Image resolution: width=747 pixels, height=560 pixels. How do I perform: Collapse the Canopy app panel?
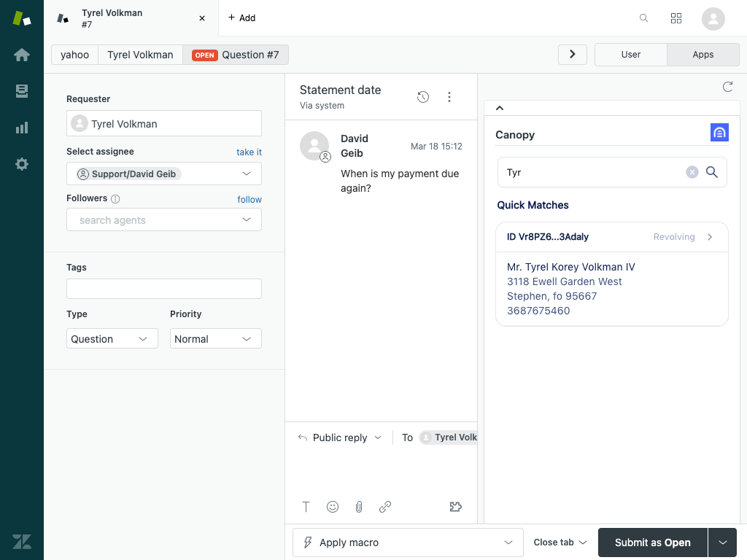pos(500,108)
